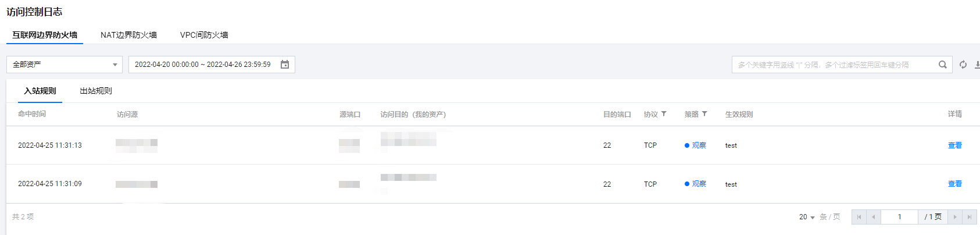The width and height of the screenshot is (980, 235).
Task: Go to the previous page arrow
Action: (x=874, y=217)
